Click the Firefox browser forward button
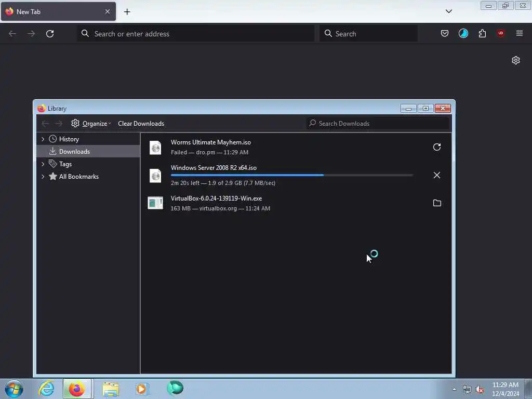This screenshot has width=532, height=399. point(31,34)
